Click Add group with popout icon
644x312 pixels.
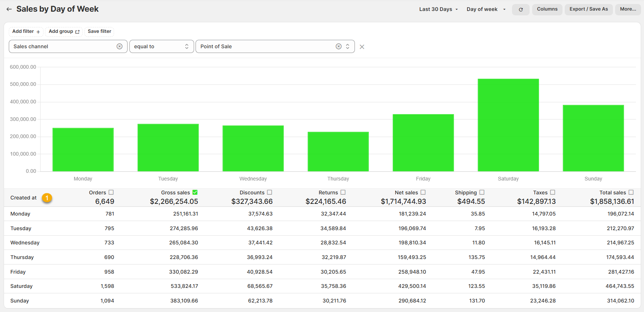click(64, 31)
